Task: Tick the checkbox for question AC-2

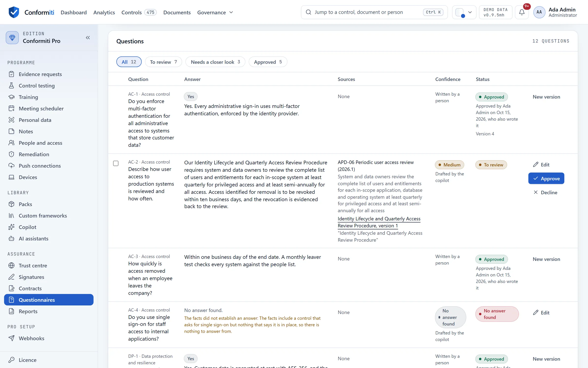Action: tap(116, 163)
